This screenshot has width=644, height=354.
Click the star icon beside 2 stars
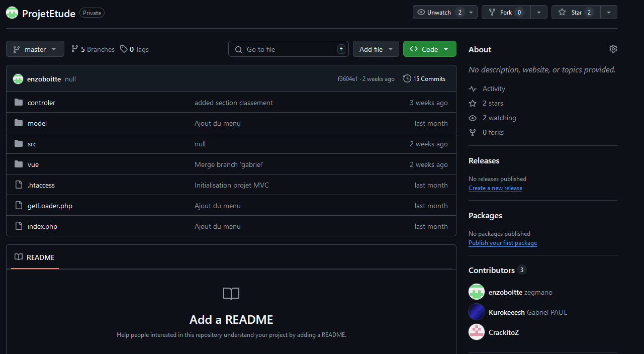(473, 103)
